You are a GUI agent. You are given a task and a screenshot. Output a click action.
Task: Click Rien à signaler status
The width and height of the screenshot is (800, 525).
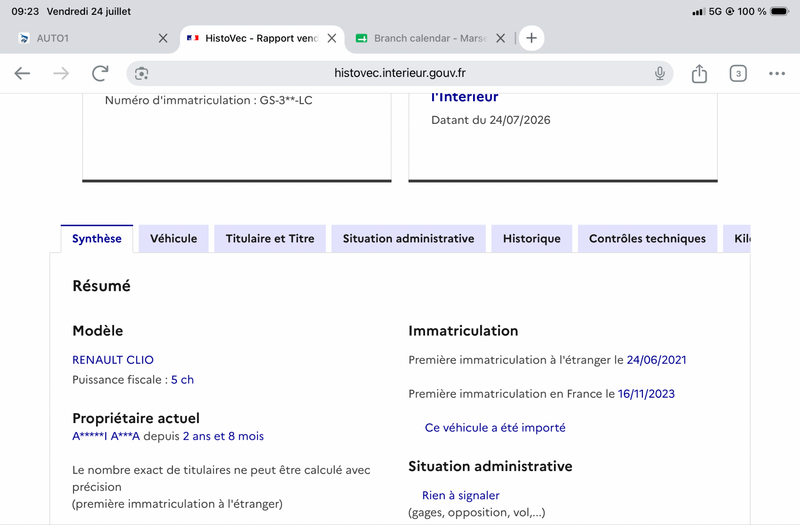tap(461, 495)
